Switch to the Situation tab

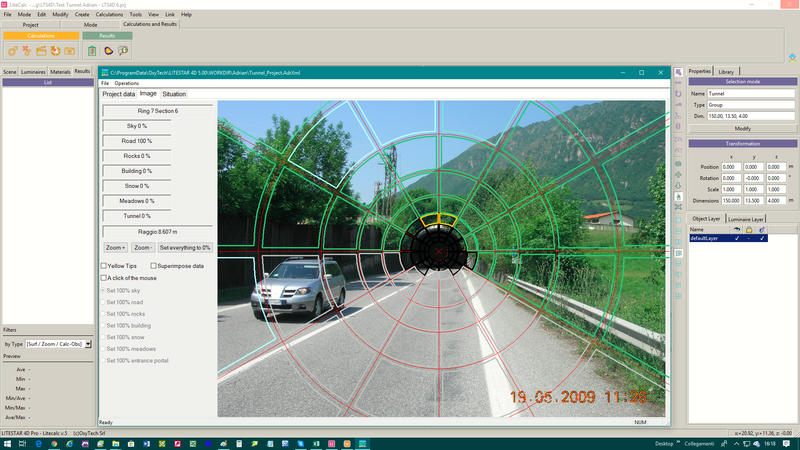(x=174, y=94)
